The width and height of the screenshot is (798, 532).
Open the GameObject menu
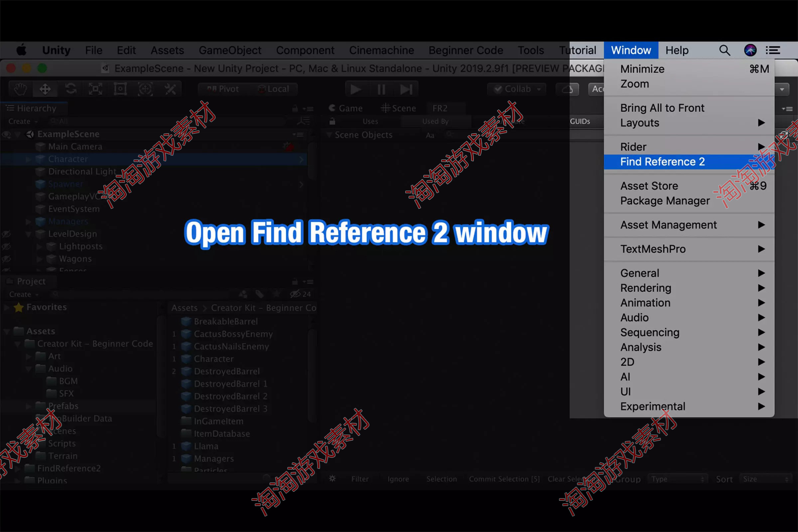pyautogui.click(x=230, y=50)
